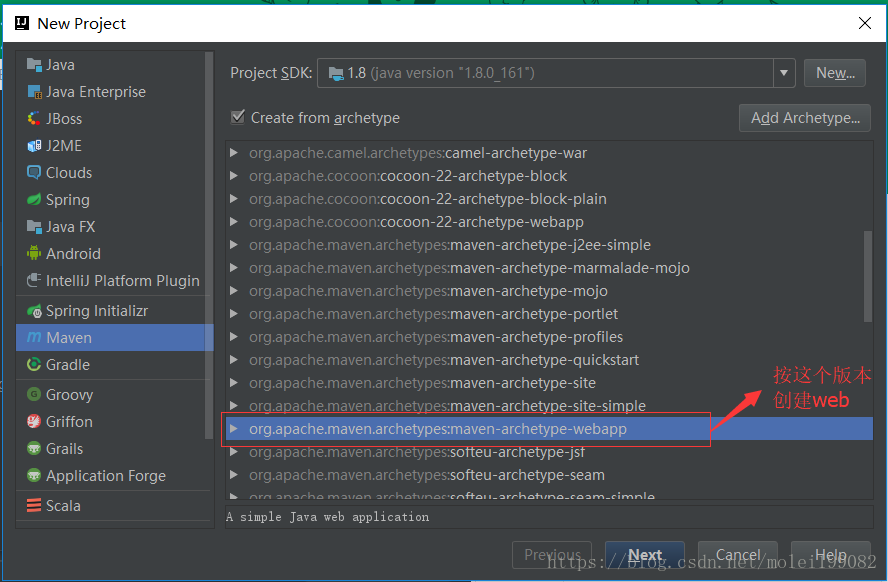Click the Scala icon
Image resolution: width=888 pixels, height=582 pixels.
pos(34,506)
